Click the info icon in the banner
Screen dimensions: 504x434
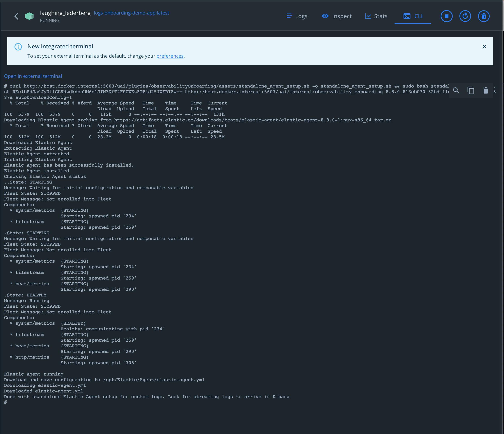[x=18, y=47]
